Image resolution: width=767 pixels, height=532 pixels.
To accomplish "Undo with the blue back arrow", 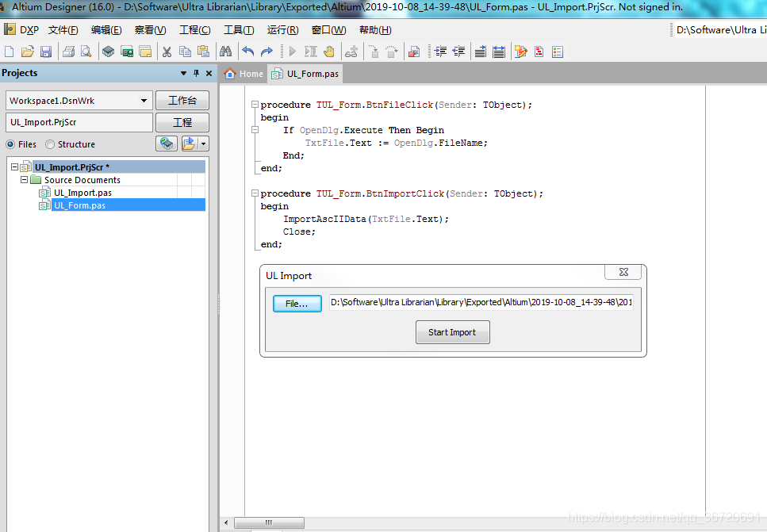I will tap(248, 52).
